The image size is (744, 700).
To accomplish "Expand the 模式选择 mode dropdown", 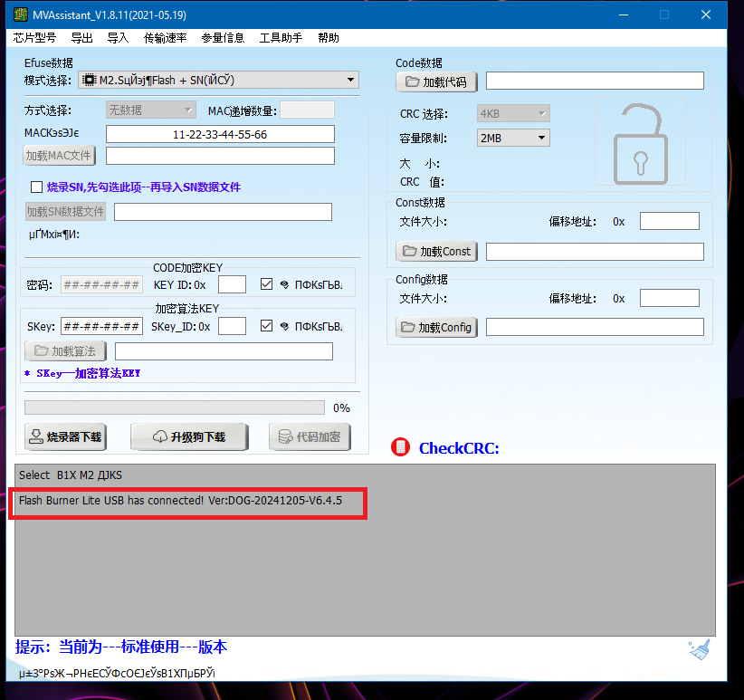I will click(x=350, y=81).
